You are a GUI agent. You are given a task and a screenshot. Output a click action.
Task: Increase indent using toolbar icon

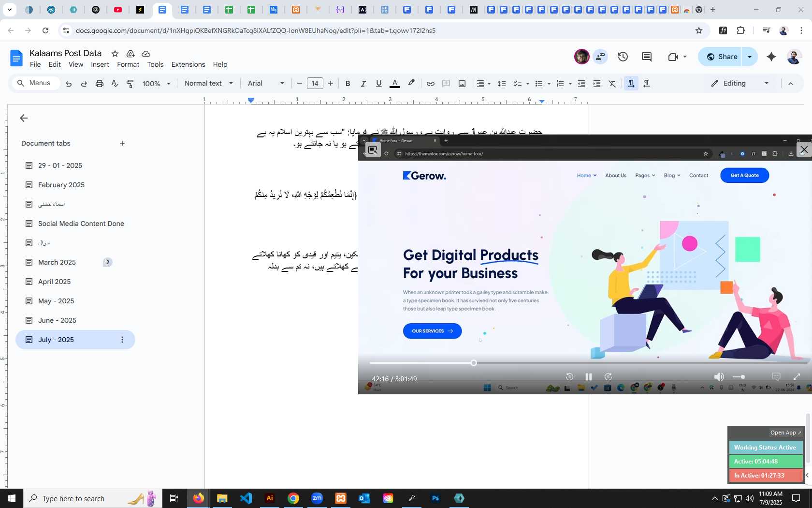click(597, 84)
